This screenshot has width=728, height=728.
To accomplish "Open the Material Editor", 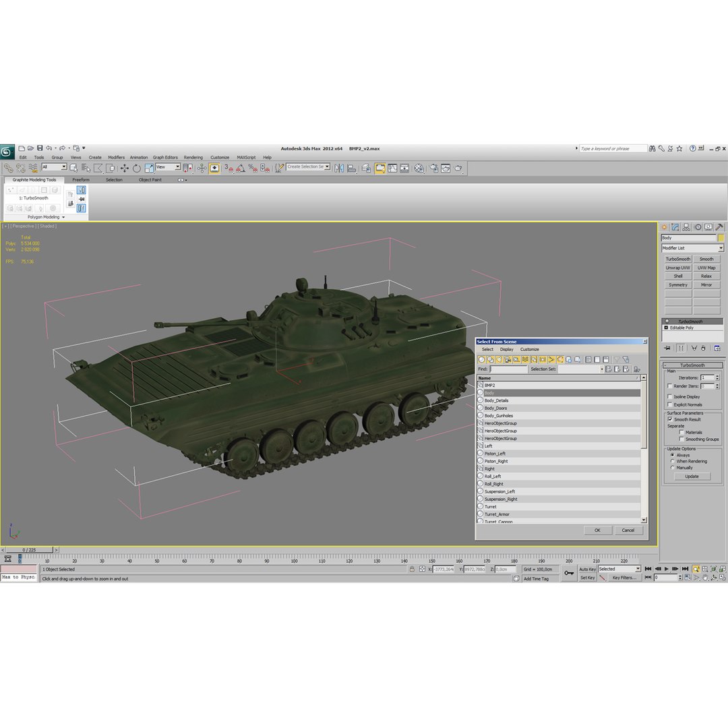I will (x=419, y=168).
